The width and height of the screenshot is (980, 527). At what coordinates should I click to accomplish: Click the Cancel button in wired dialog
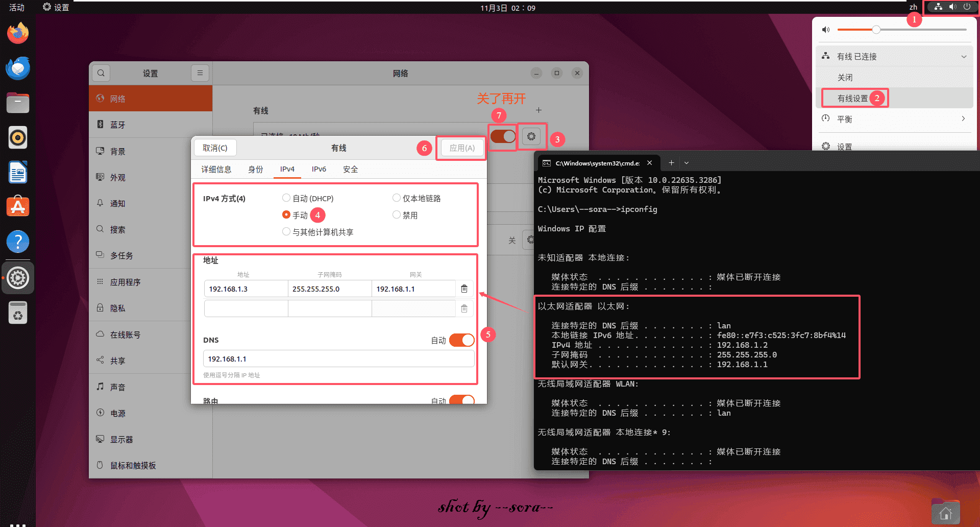(x=215, y=148)
